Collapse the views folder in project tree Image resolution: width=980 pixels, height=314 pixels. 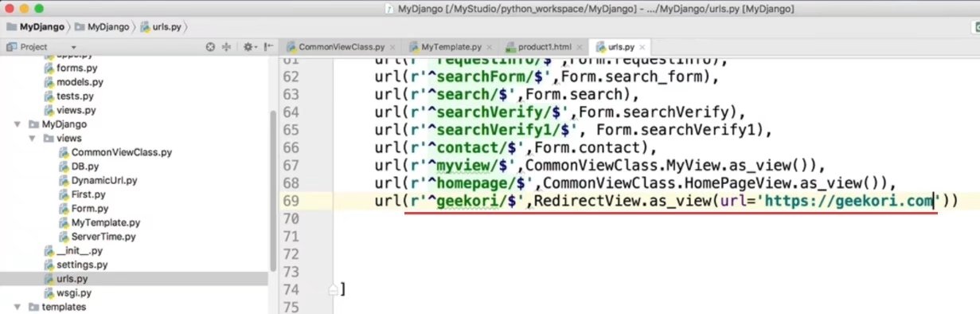pos(32,139)
